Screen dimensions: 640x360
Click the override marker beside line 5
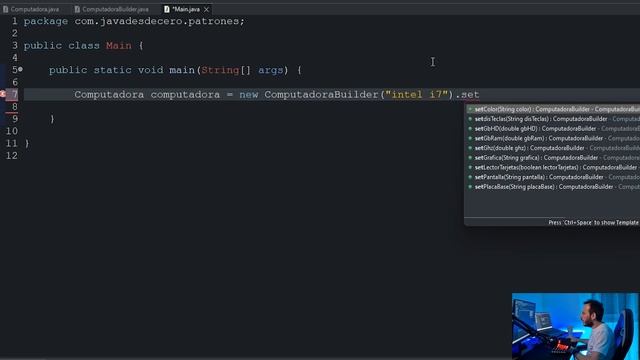click(x=20, y=69)
